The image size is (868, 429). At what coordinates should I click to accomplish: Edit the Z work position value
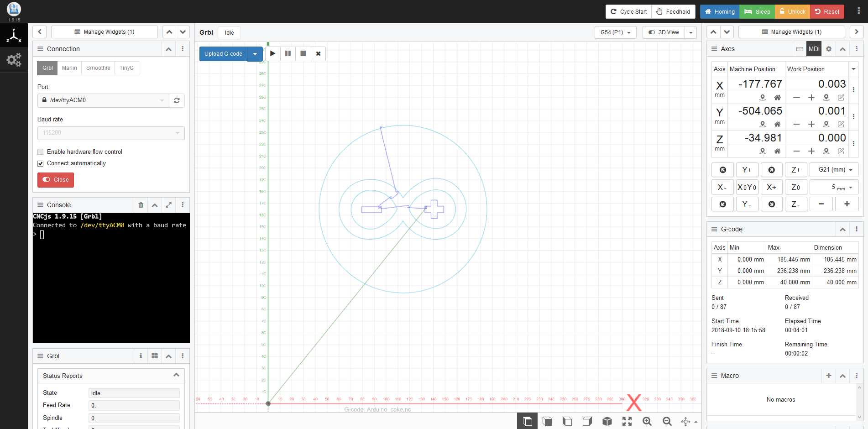click(x=841, y=151)
